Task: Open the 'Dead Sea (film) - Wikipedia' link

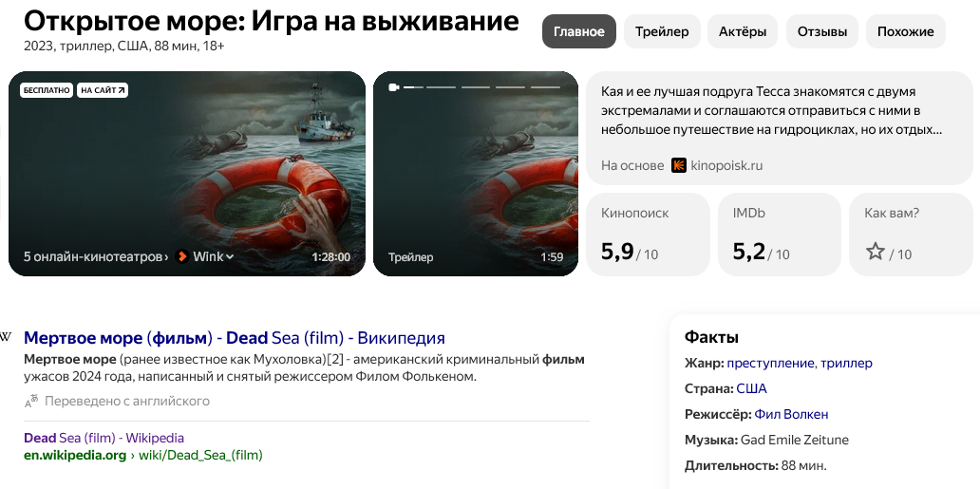Action: coord(104,438)
